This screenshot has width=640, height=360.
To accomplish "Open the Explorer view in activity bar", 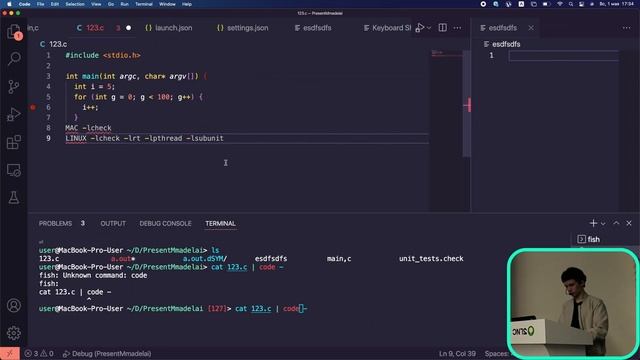I will (x=13, y=31).
